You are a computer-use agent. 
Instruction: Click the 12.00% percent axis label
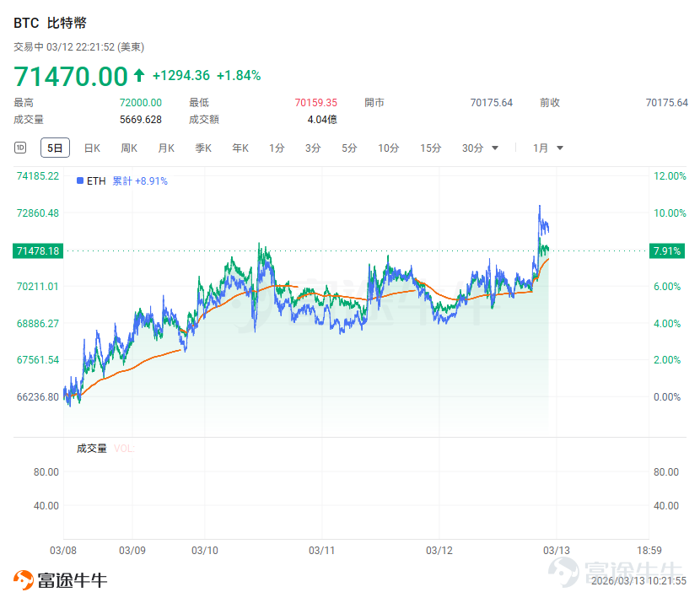670,176
